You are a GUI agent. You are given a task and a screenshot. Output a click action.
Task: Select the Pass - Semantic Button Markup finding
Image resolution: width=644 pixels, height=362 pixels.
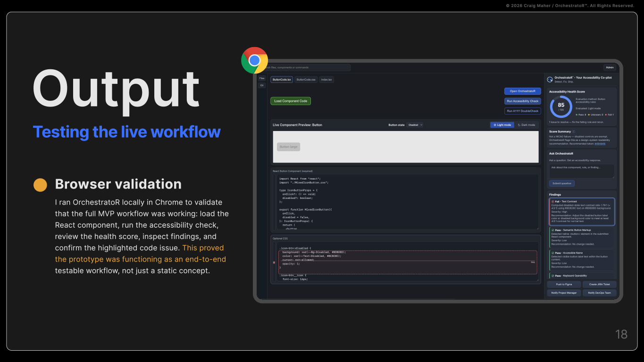(582, 237)
